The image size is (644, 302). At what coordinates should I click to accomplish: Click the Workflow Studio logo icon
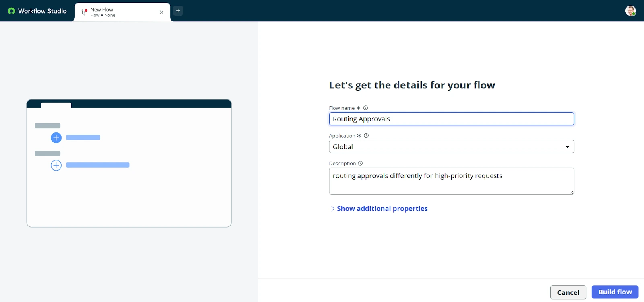tap(12, 11)
